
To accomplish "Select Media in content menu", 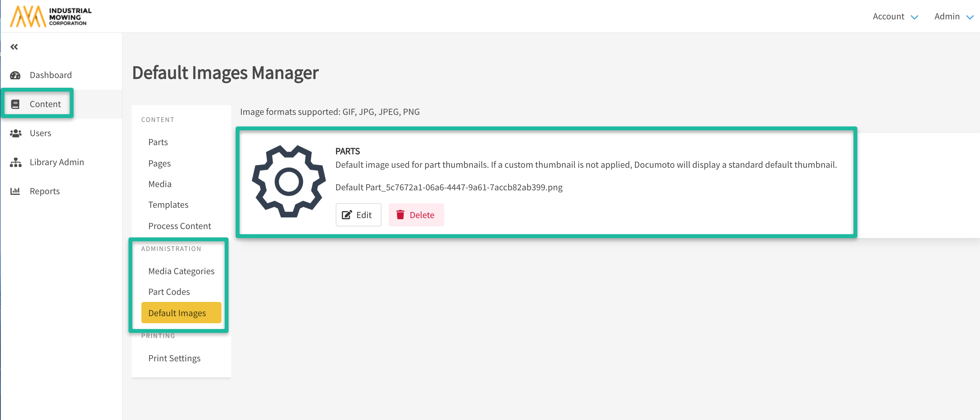I will coord(160,184).
